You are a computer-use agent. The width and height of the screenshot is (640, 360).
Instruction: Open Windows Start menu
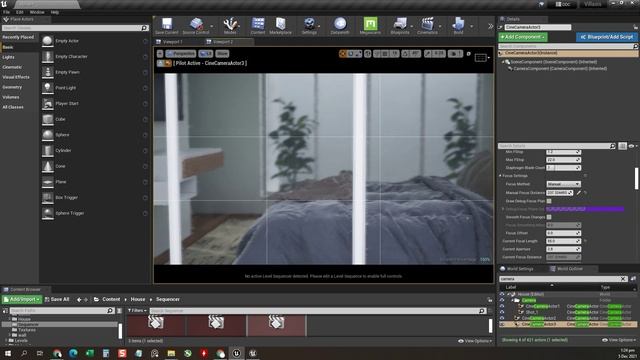pyautogui.click(x=8, y=353)
